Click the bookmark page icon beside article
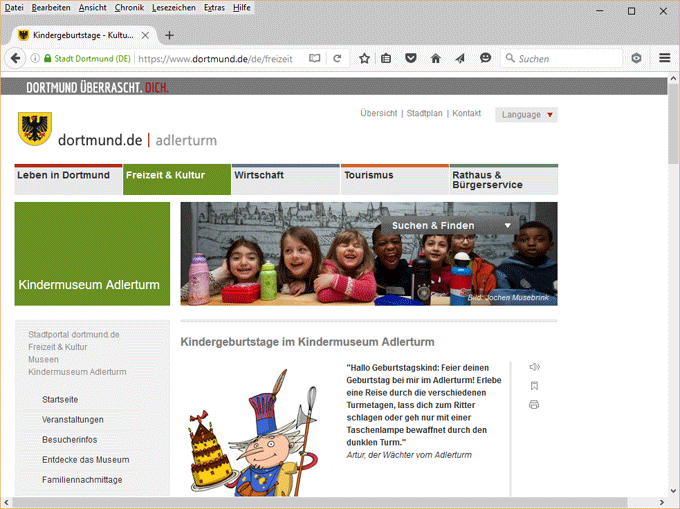The width and height of the screenshot is (680, 509). 534,386
